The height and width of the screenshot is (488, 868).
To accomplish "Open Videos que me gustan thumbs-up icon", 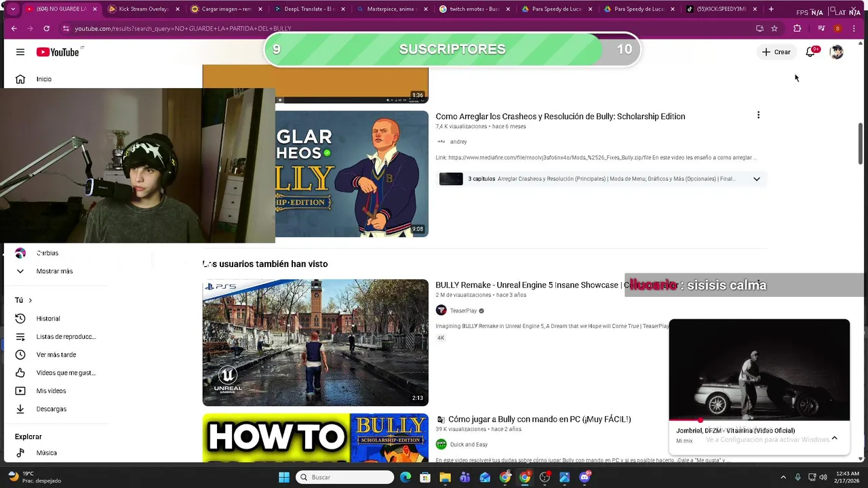I will pos(20,373).
